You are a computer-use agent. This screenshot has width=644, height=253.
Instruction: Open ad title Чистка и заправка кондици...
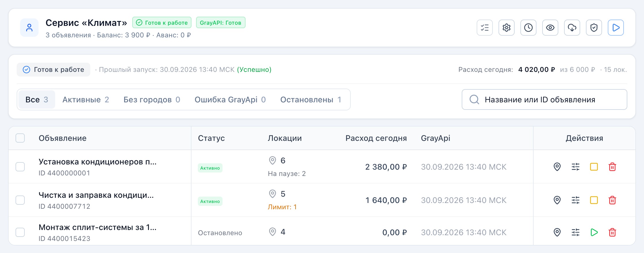coord(96,195)
